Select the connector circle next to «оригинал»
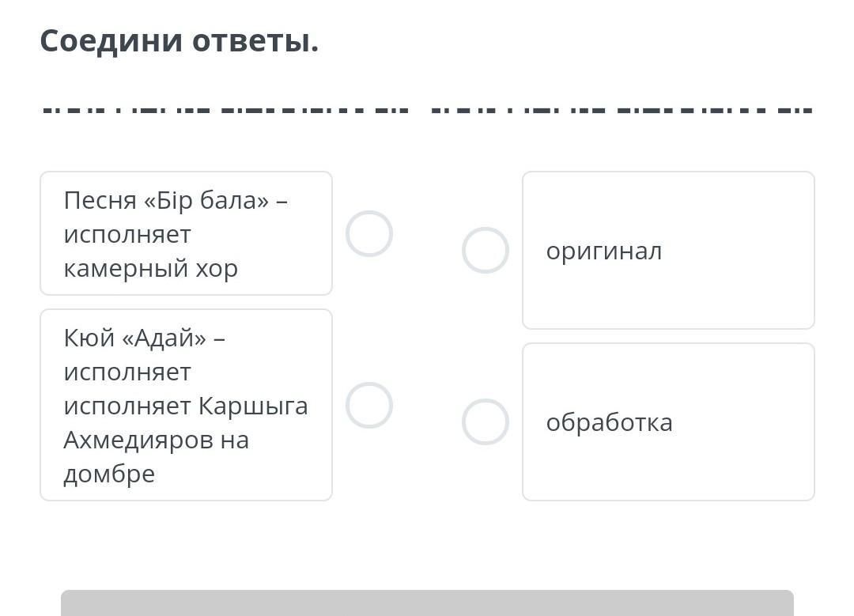The width and height of the screenshot is (854, 616). coord(485,251)
